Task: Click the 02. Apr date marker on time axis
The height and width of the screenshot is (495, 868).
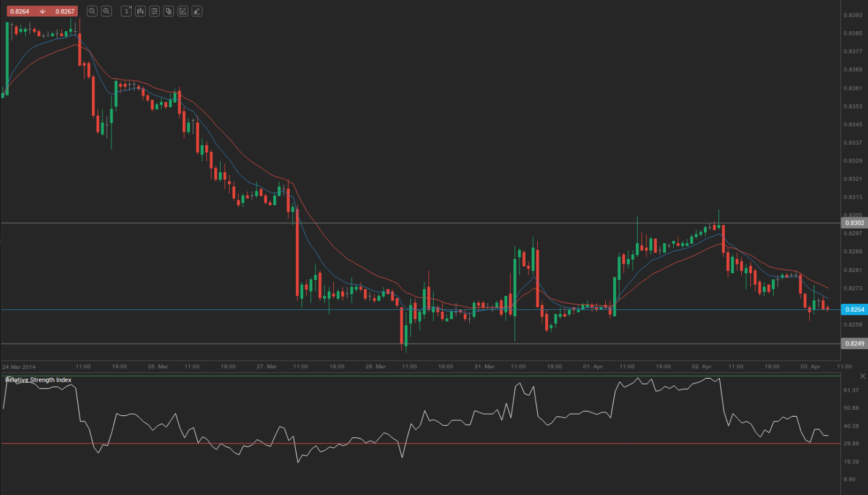Action: (x=701, y=366)
